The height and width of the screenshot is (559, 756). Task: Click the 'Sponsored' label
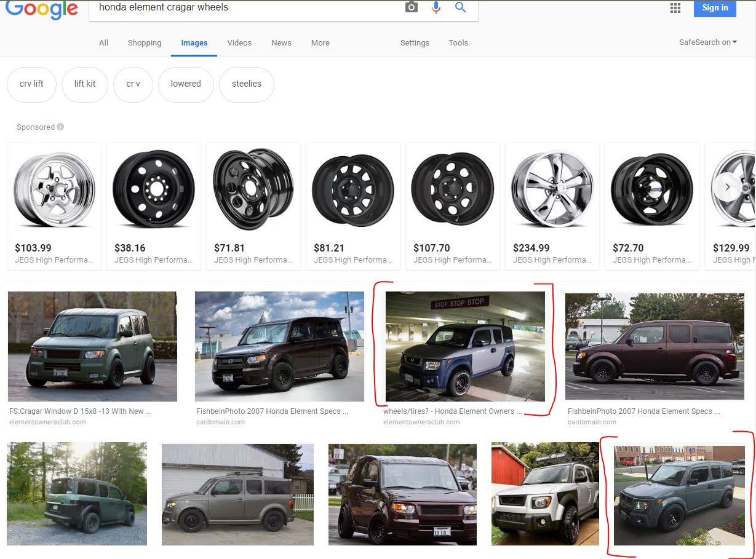pyautogui.click(x=36, y=127)
